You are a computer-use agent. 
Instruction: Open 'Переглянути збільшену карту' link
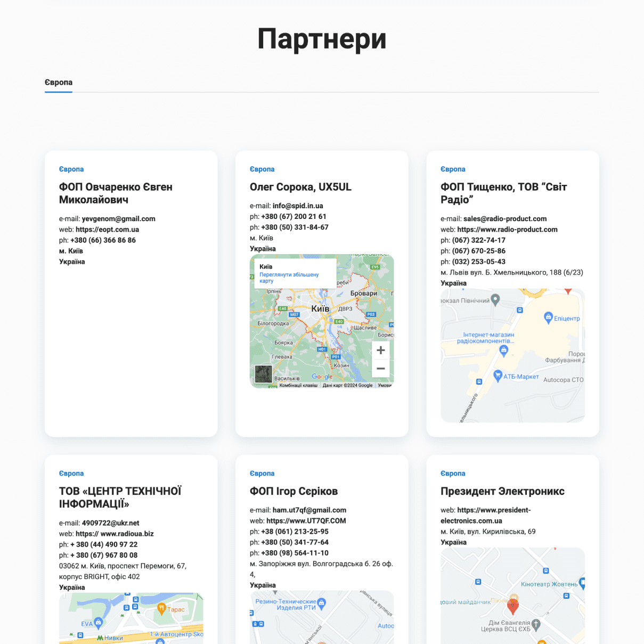[x=289, y=278]
